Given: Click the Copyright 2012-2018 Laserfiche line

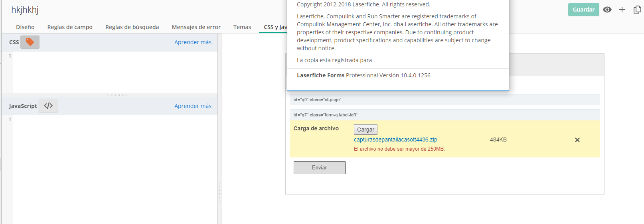Looking at the screenshot, I should tap(363, 4).
